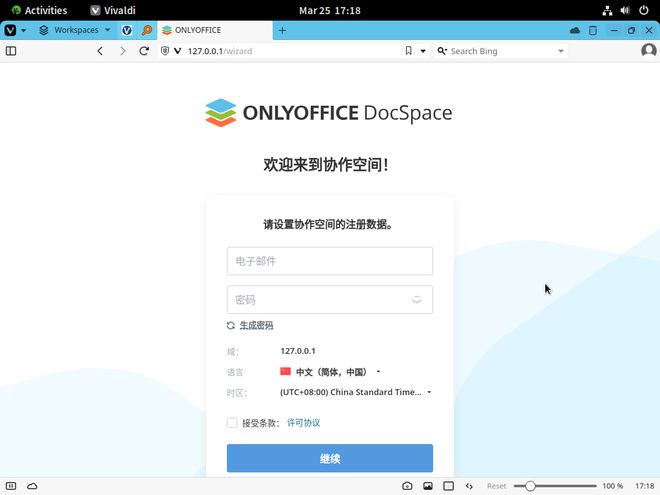
Task: Open the 语言 language dropdown
Action: click(x=330, y=372)
